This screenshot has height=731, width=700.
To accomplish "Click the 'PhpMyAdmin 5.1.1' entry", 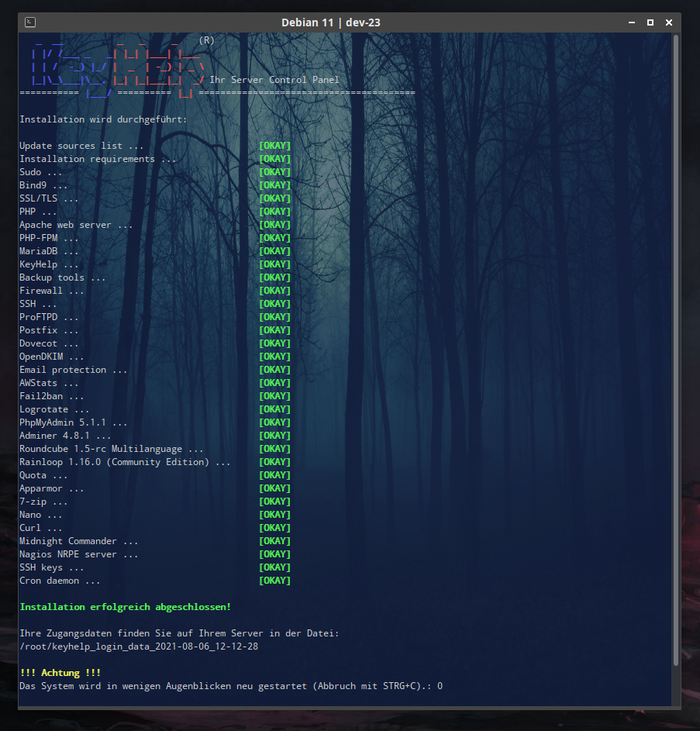I will point(73,422).
